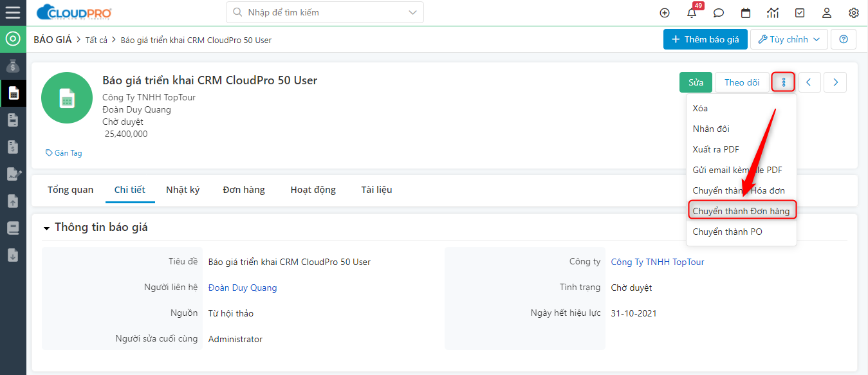Select Chuyển thành Hóa đơn menu item
This screenshot has height=375, width=868.
coord(741,190)
